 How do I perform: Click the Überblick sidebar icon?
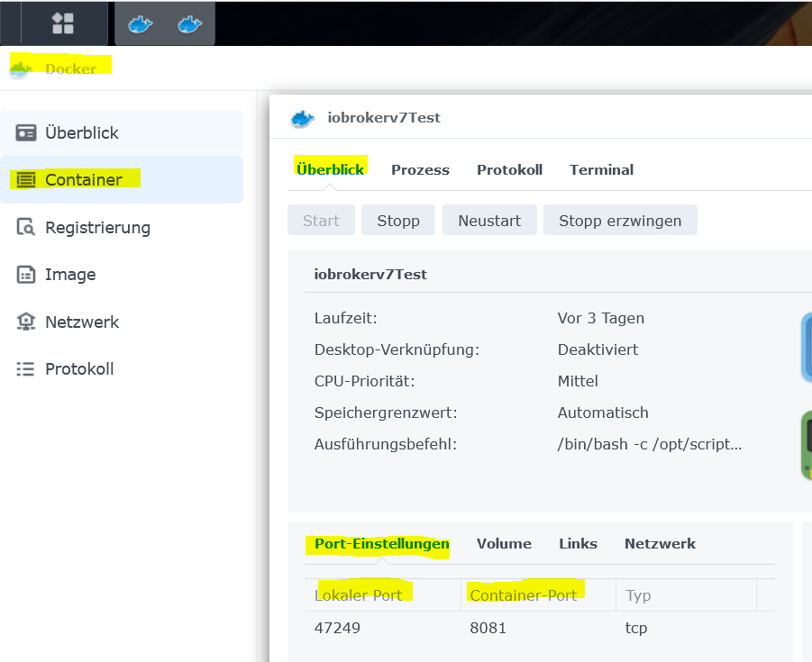click(26, 133)
